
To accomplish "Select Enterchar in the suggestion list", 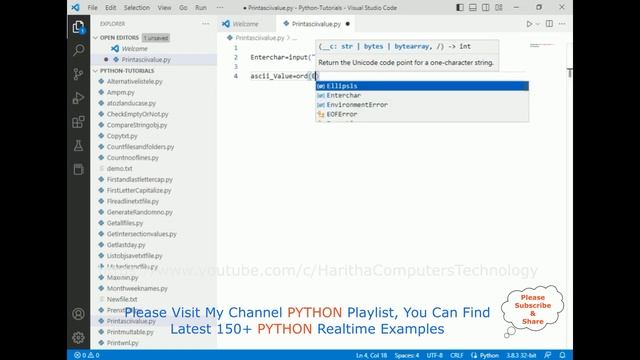I will point(422,95).
